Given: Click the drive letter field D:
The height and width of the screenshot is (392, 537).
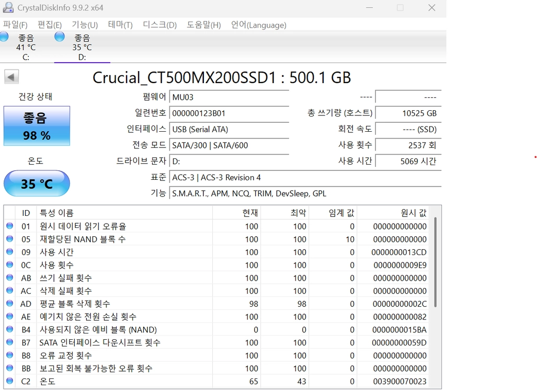Looking at the screenshot, I should point(229,162).
